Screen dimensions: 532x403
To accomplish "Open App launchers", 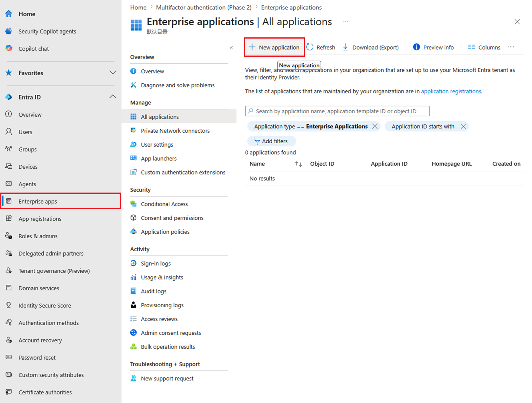I will tap(159, 158).
